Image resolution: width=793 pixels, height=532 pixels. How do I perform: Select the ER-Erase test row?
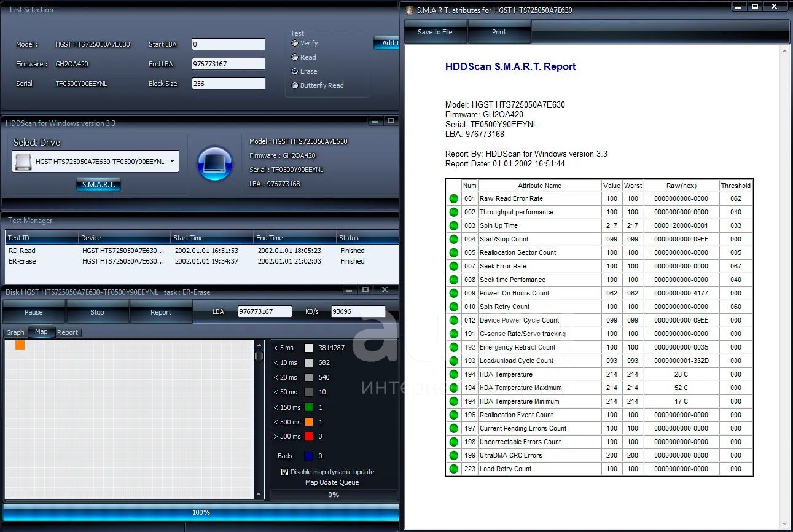coord(201,261)
